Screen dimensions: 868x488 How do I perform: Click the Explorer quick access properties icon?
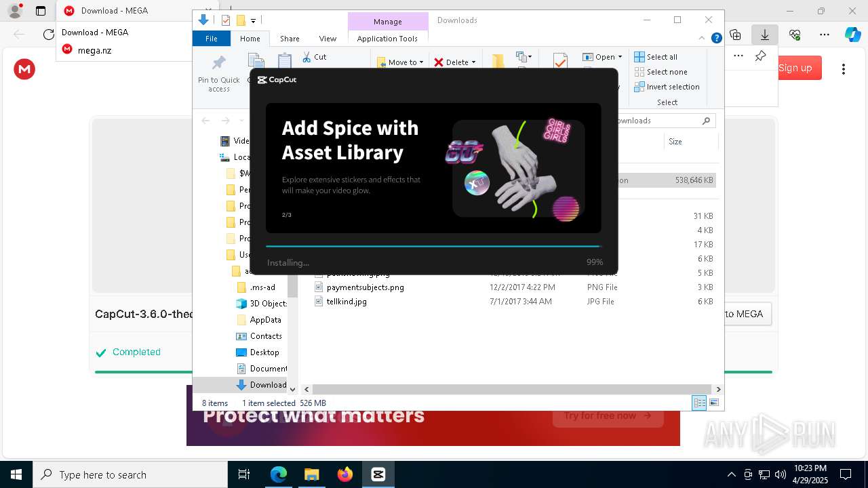click(x=226, y=20)
